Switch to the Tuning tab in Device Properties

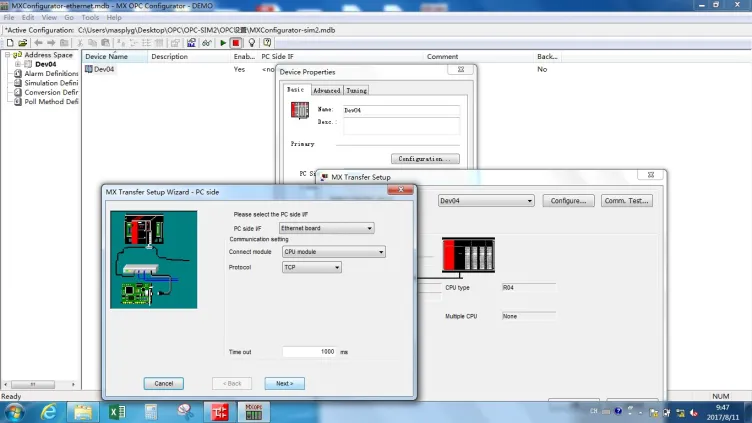pyautogui.click(x=356, y=90)
